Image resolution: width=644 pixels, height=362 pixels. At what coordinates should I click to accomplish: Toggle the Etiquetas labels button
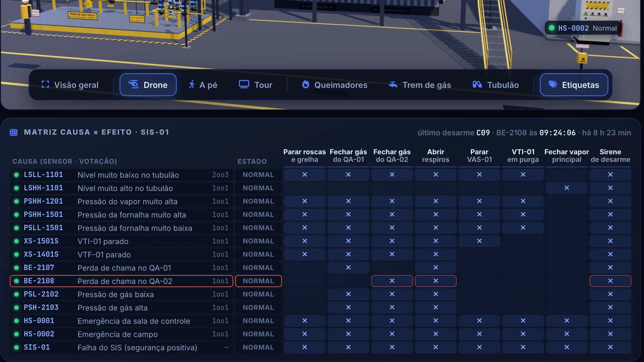pos(574,85)
